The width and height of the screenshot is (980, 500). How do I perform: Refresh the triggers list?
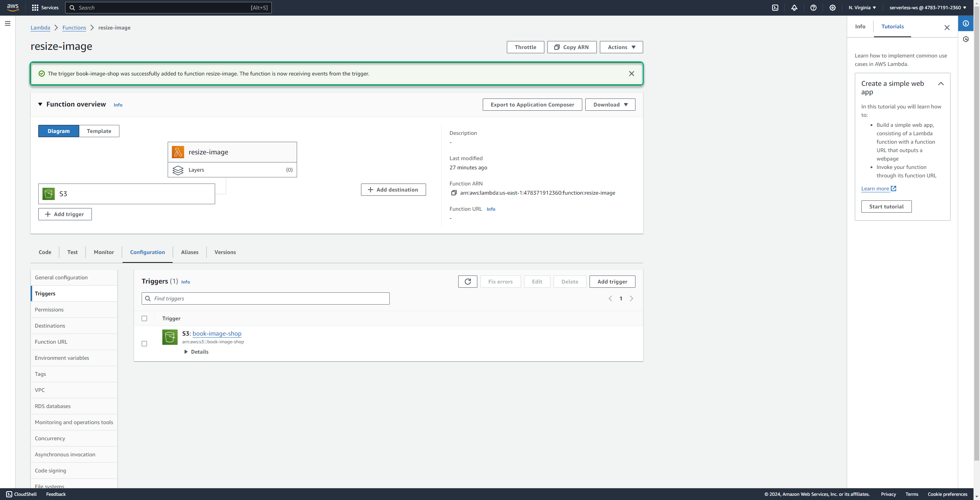[x=468, y=282]
